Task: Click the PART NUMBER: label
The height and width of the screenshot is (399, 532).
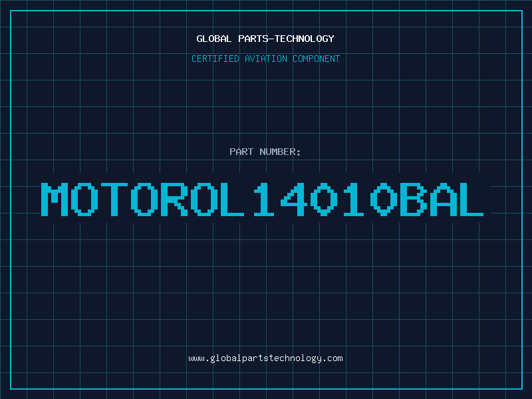Action: point(265,152)
